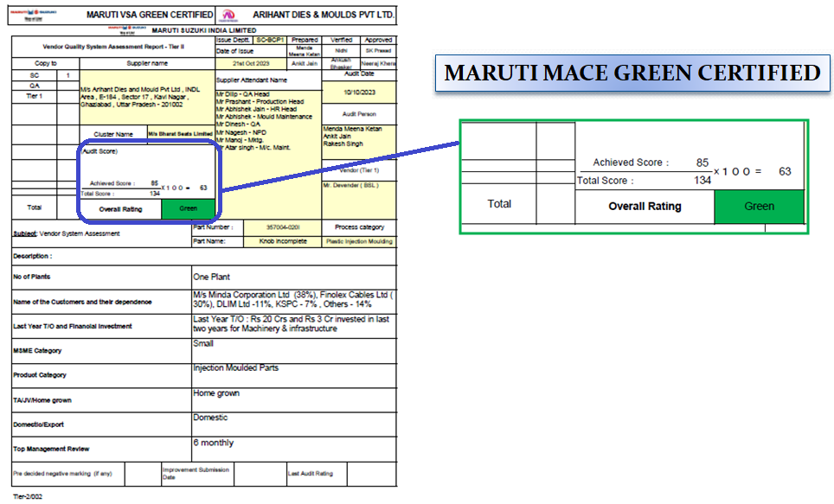Select the 'Tier-2/002' form code
The image size is (834, 504).
(28, 496)
